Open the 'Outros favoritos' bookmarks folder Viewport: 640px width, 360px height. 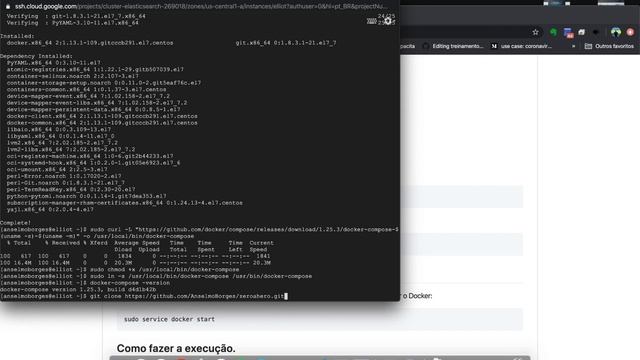point(609,46)
